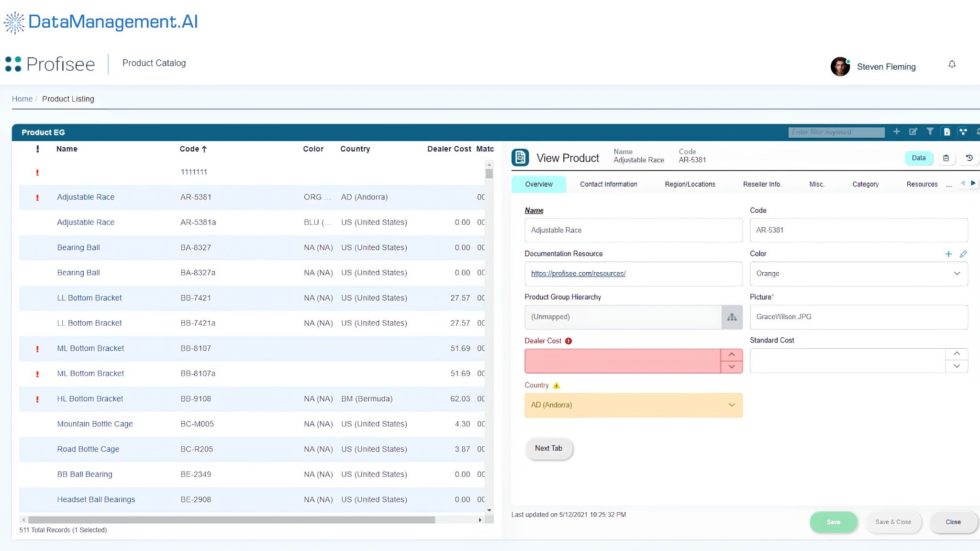Go to Home in the breadcrumb
Image resolution: width=980 pixels, height=551 pixels.
point(22,99)
